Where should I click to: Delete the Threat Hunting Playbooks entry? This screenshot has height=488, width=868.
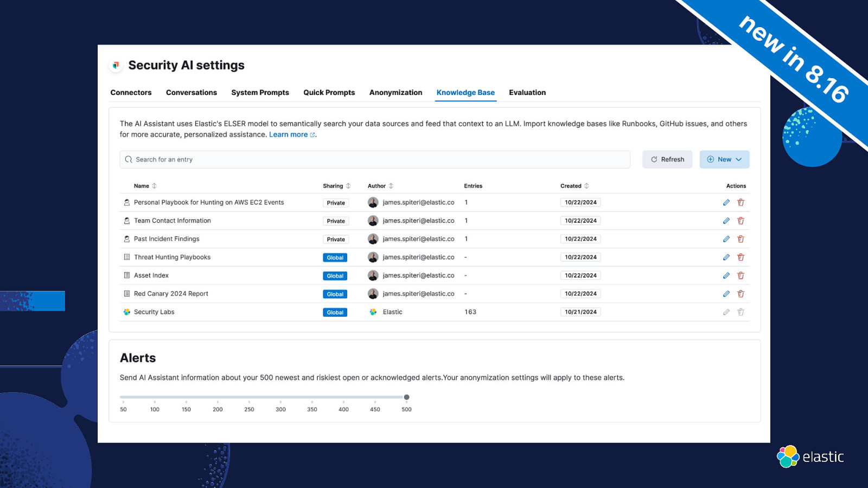(741, 257)
